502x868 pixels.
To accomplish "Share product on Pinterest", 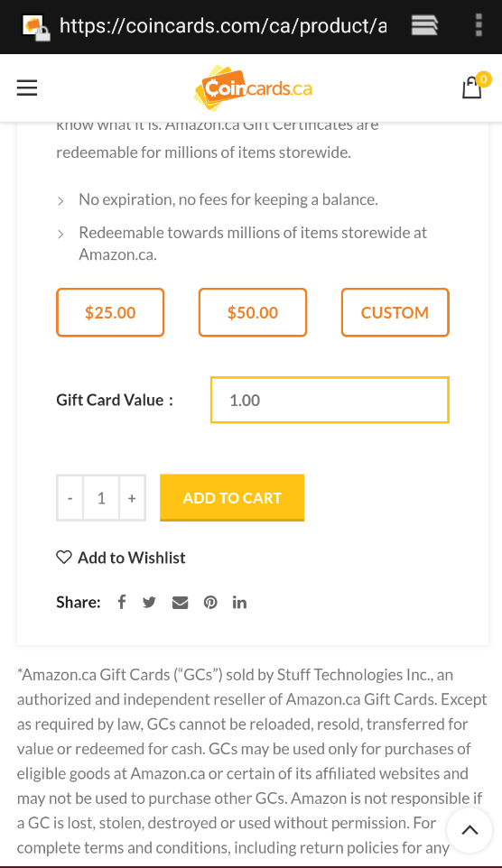I will [x=210, y=603].
